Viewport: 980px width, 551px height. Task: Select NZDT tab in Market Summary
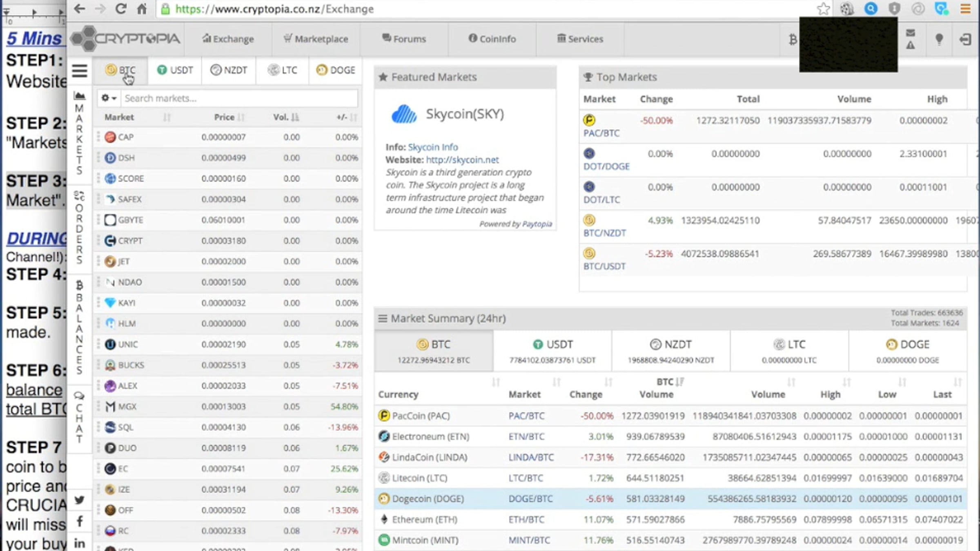(671, 351)
